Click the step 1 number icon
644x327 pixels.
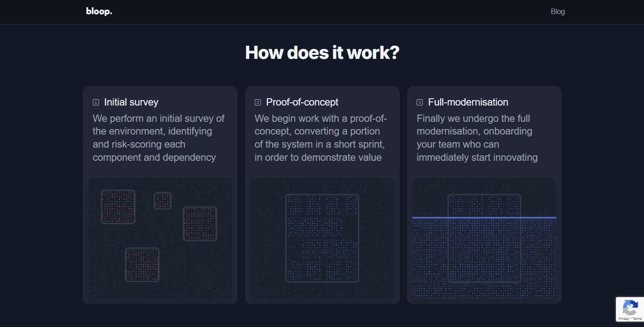pyautogui.click(x=96, y=102)
